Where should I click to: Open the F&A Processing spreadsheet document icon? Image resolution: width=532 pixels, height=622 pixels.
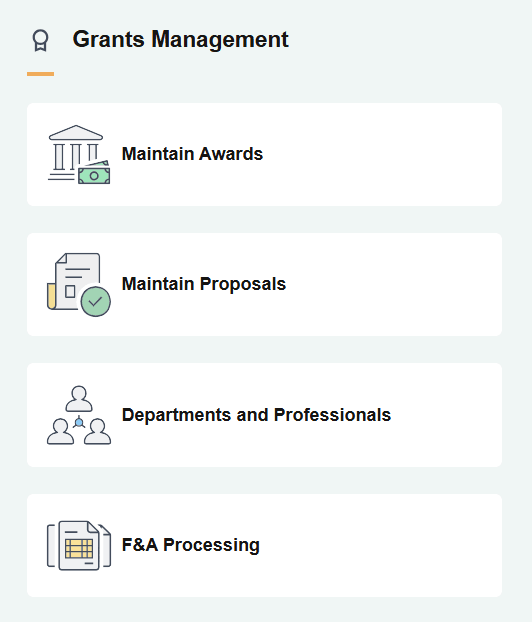point(79,545)
